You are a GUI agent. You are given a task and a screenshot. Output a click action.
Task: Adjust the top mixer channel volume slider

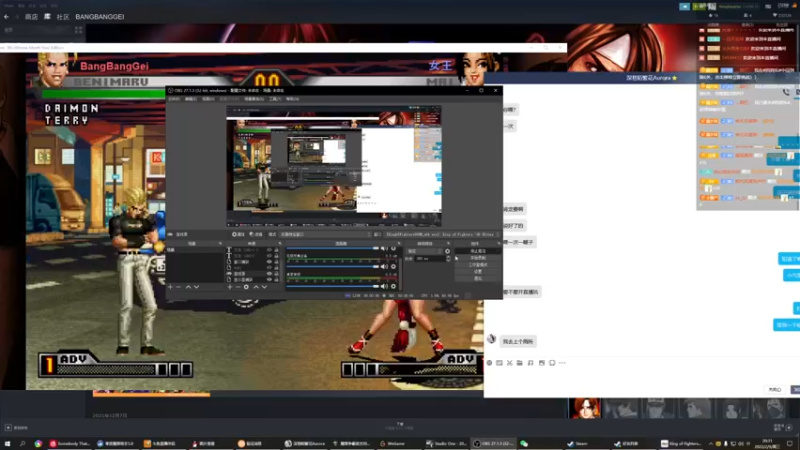(x=333, y=248)
